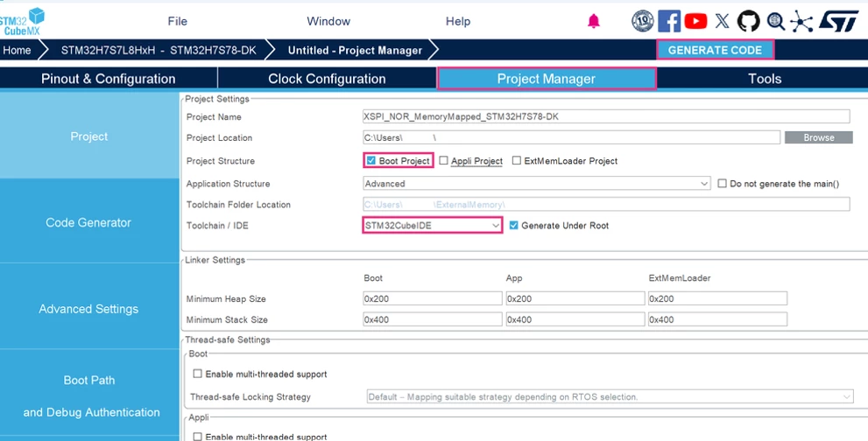Image resolution: width=868 pixels, height=441 pixels.
Task: Enable multi-threaded support for Appli
Action: (x=197, y=436)
